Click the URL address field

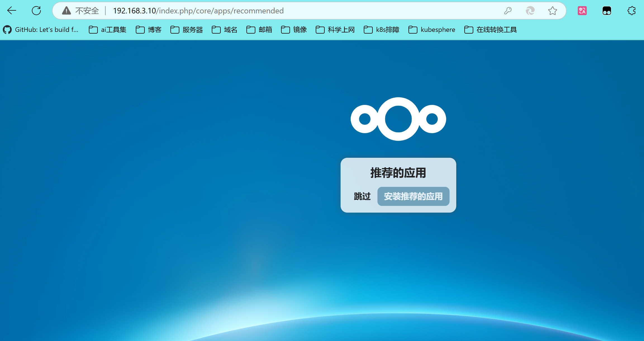pos(279,11)
